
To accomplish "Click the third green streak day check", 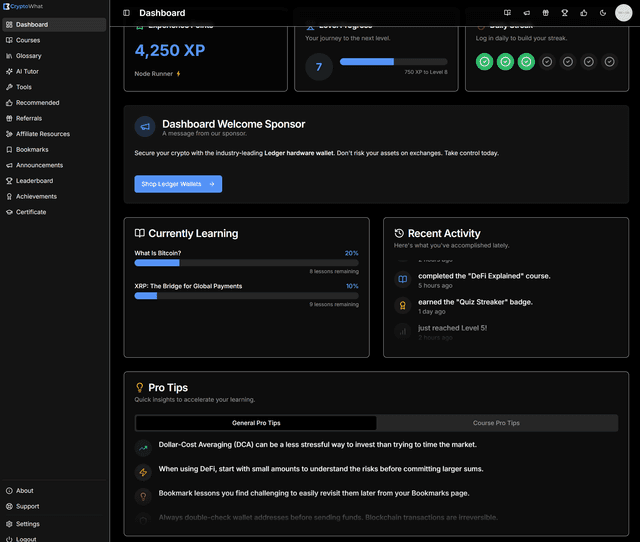I will (x=526, y=62).
